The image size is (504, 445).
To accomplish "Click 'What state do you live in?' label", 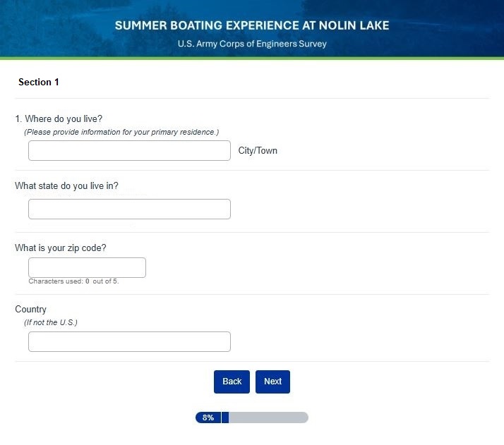I will pyautogui.click(x=66, y=186).
